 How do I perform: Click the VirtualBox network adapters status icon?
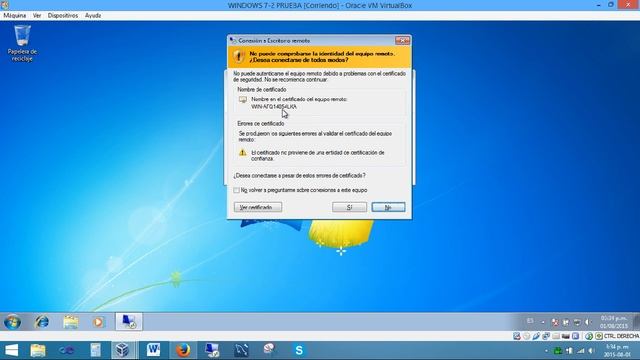pos(546,336)
